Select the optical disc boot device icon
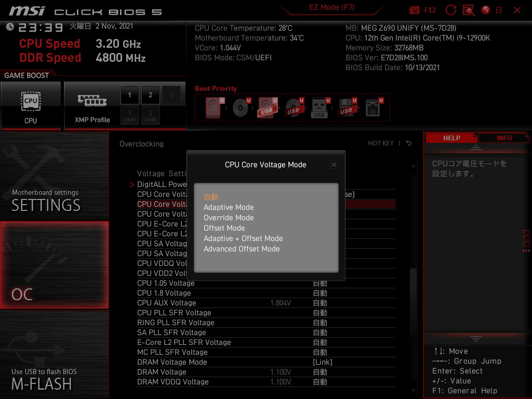532x399 pixels. (x=241, y=108)
